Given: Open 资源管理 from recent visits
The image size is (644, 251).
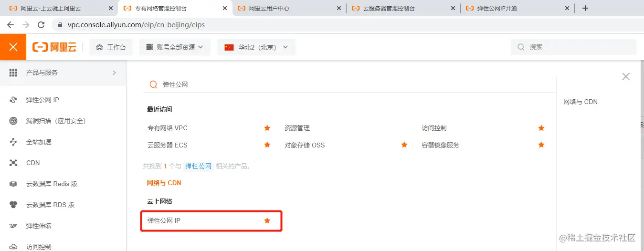Looking at the screenshot, I should pyautogui.click(x=297, y=128).
